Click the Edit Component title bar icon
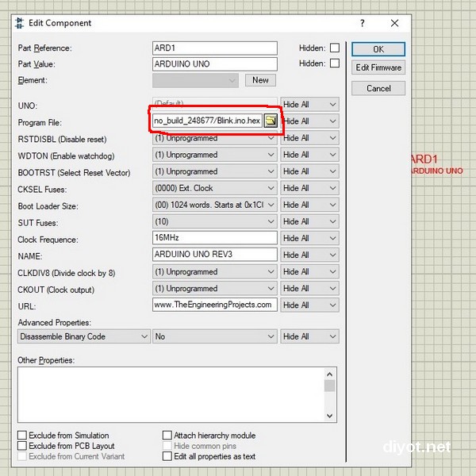Image resolution: width=476 pixels, height=476 pixels. tap(19, 23)
